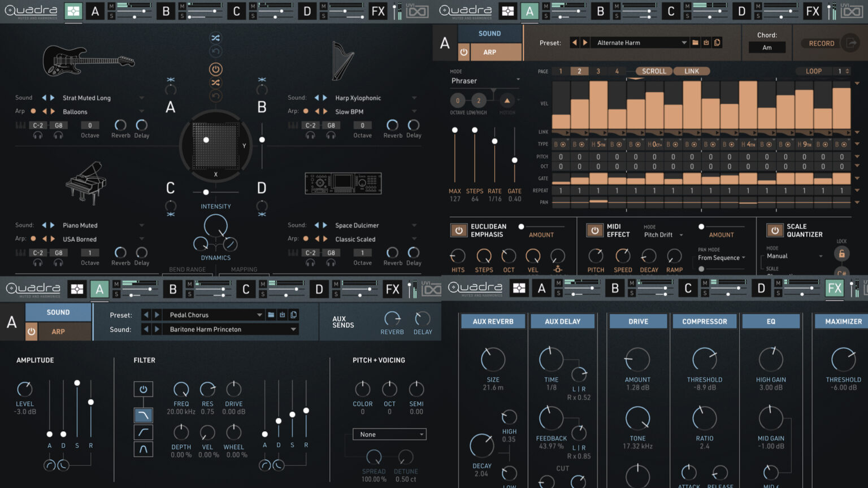Click the Am chord field

pyautogui.click(x=767, y=47)
